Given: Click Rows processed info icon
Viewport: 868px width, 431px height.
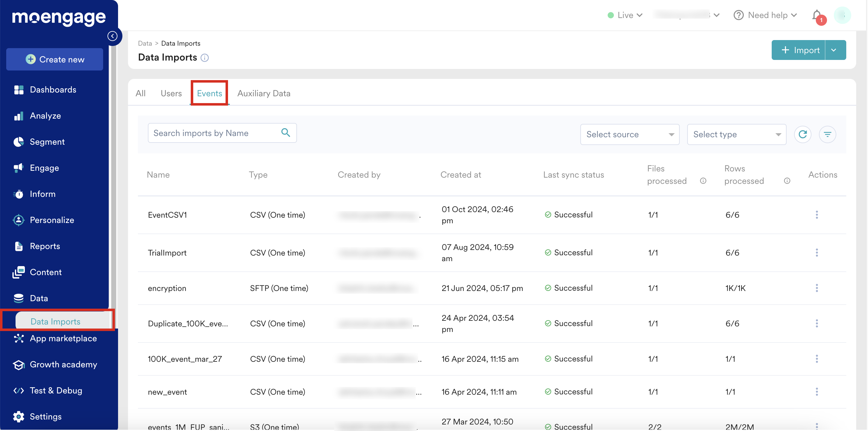Looking at the screenshot, I should 787,181.
